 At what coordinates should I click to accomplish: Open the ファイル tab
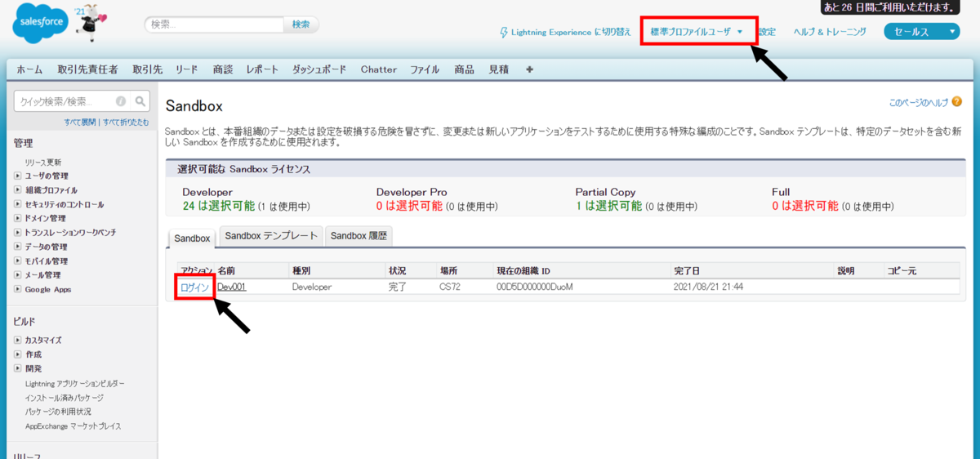[425, 69]
